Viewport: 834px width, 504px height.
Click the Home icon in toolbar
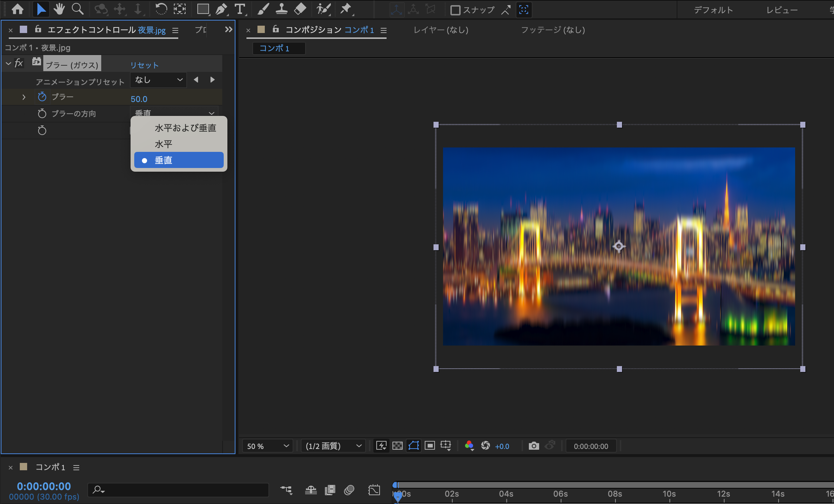(18, 9)
